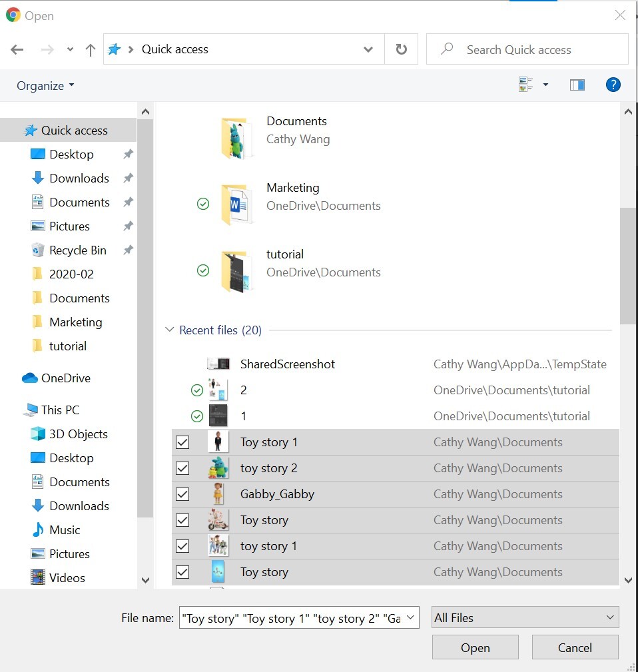Click the Chrome icon in title bar
Screen dimensions: 638x672
[x=13, y=15]
